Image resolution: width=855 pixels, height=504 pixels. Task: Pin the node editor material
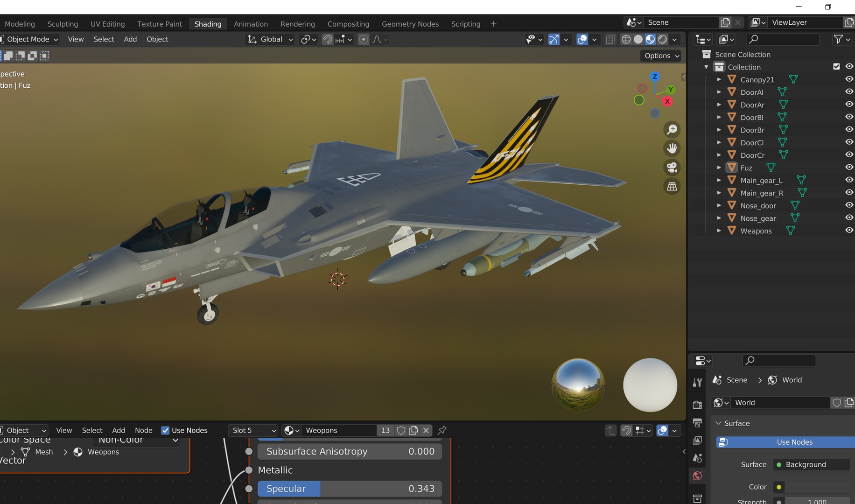pos(442,430)
